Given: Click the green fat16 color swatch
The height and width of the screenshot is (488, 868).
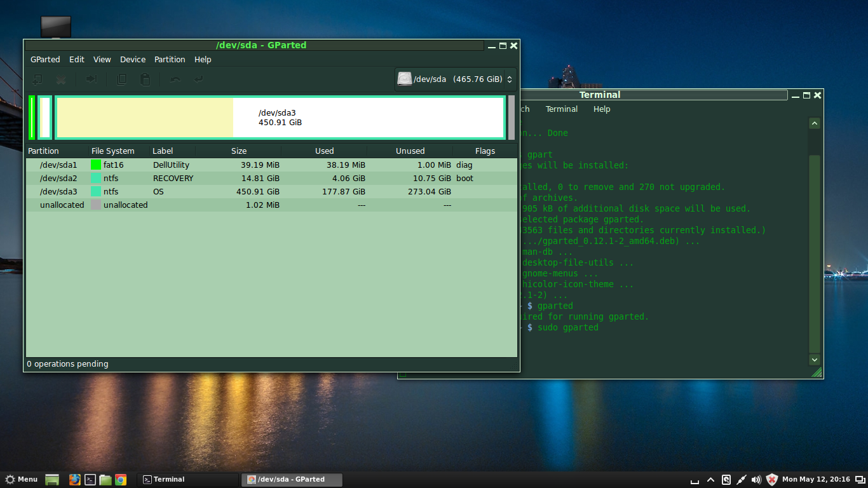Looking at the screenshot, I should [x=96, y=165].
